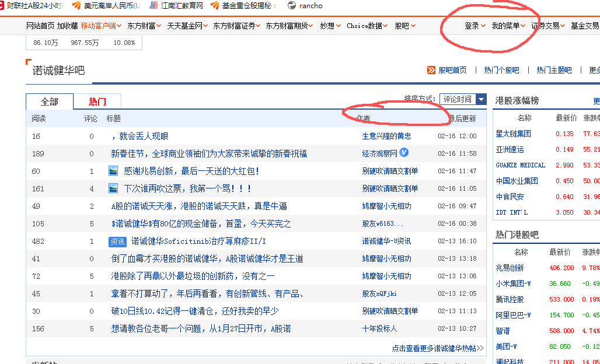Open the 财联社A股24小时 bookmark icon
The height and width of the screenshot is (364, 600).
click(x=1, y=6)
